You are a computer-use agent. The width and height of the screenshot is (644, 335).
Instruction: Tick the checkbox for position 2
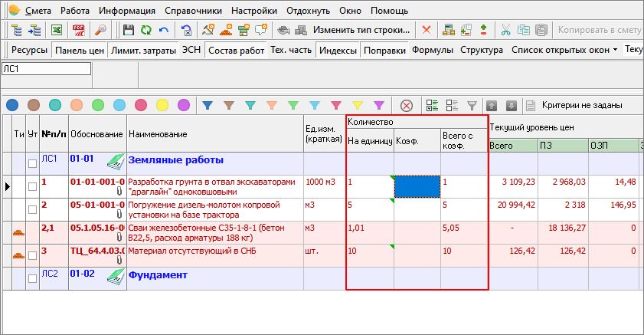tap(32, 209)
